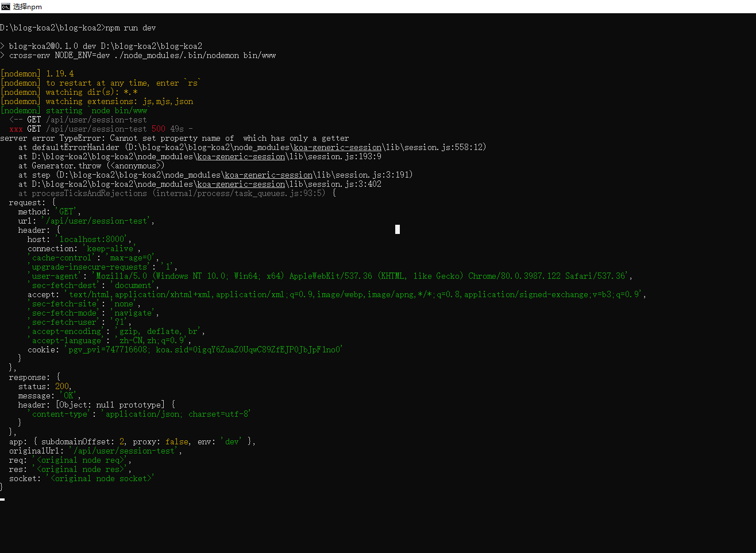Click the 'blog-koa2@0.1.0 dev' script line
This screenshot has height=553, width=756.
click(101, 46)
